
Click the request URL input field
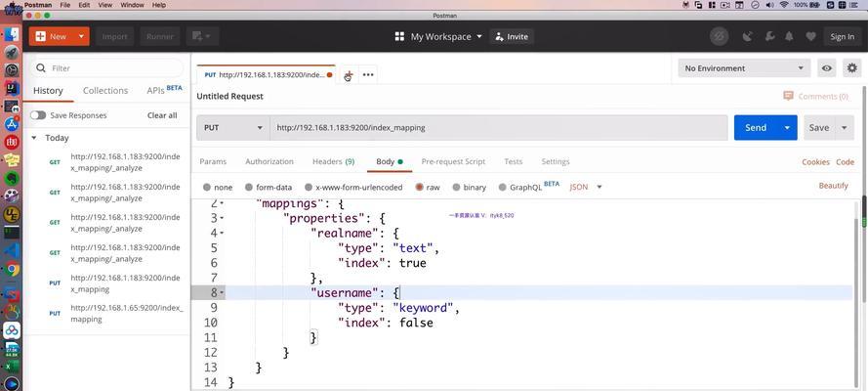[499, 127]
